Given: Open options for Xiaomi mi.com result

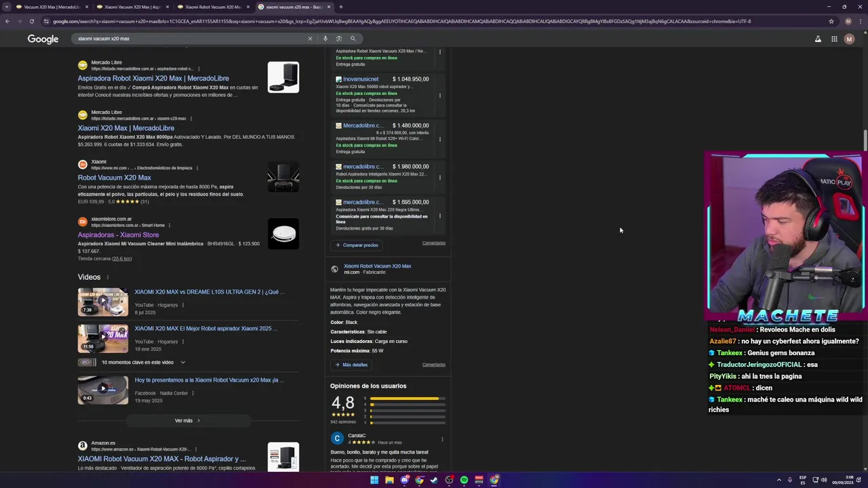Looking at the screenshot, I should click(198, 167).
